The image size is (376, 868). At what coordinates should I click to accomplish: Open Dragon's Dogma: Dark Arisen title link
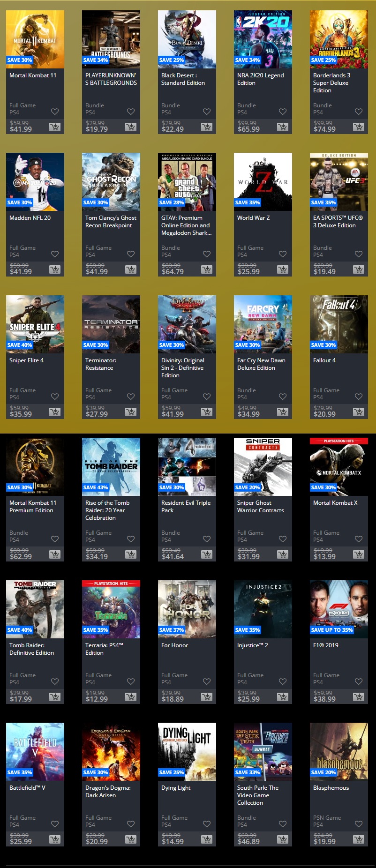pos(108,792)
